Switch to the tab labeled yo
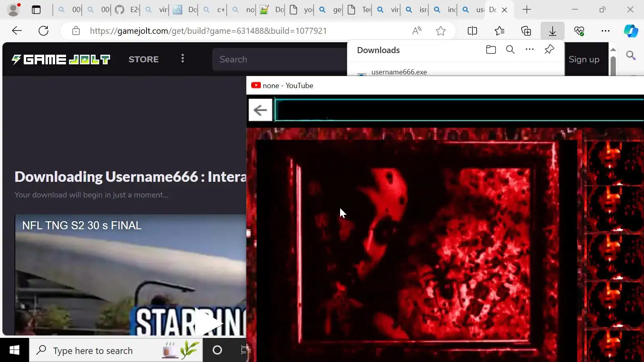This screenshot has height=362, width=644. 301,10
